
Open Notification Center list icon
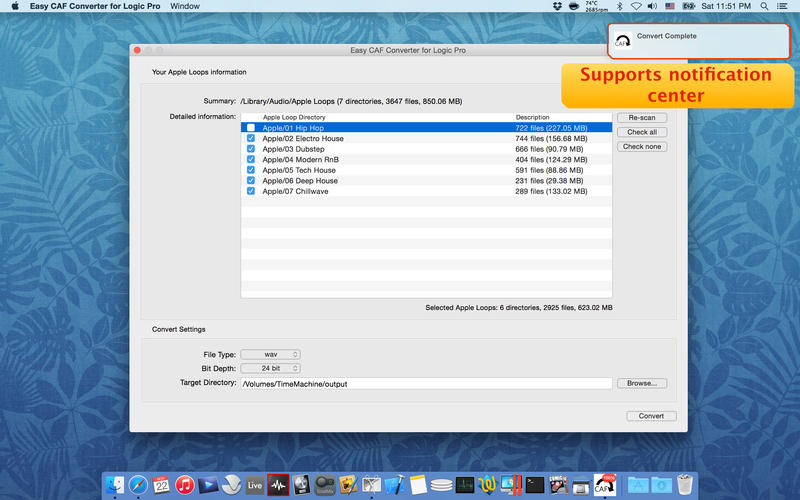click(x=782, y=6)
